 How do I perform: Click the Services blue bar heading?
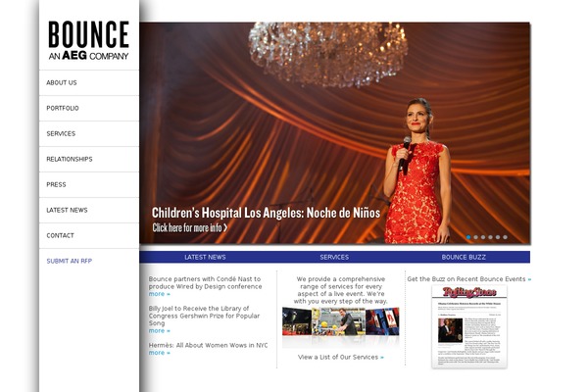click(x=334, y=258)
